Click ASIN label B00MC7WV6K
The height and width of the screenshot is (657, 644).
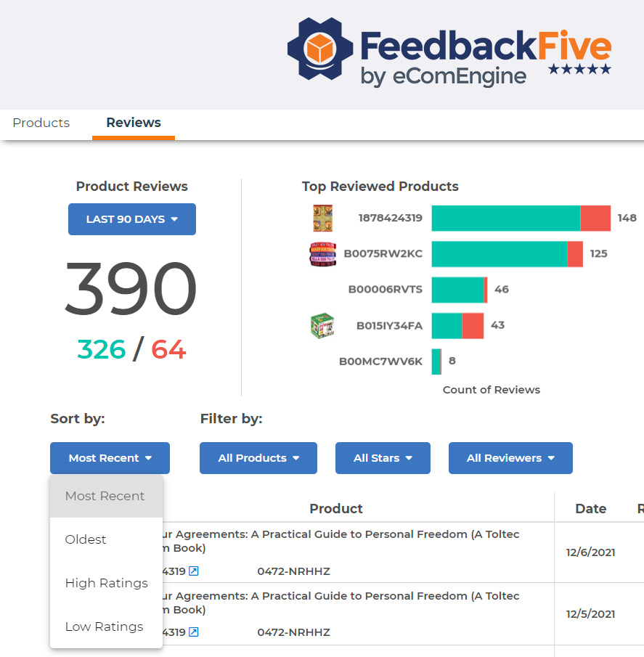(380, 362)
